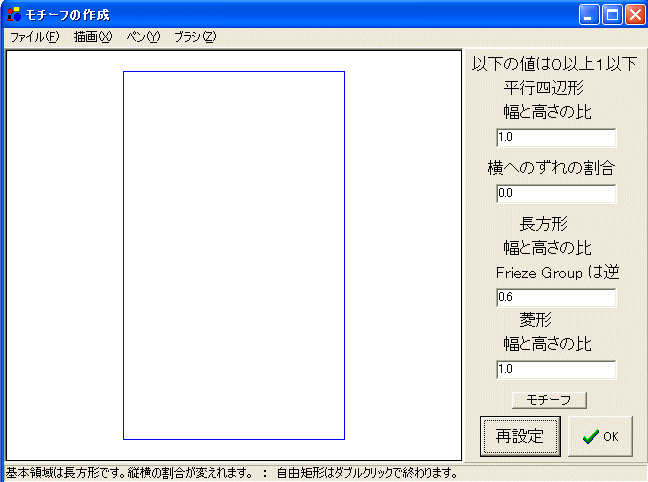Click the モチーフ button
648x482 pixels.
549,400
